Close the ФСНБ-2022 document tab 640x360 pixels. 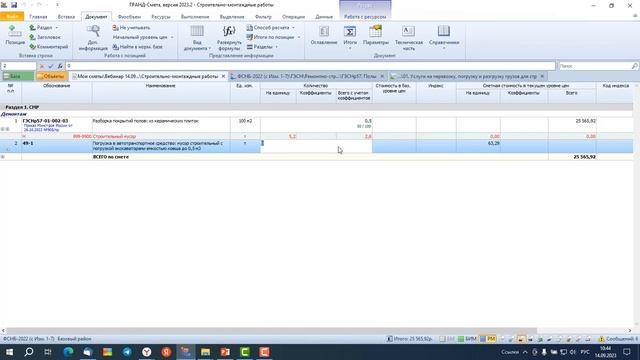point(382,76)
